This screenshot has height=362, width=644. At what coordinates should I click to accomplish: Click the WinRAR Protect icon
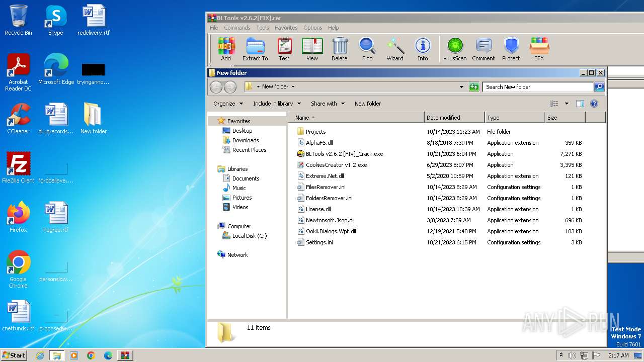(511, 49)
